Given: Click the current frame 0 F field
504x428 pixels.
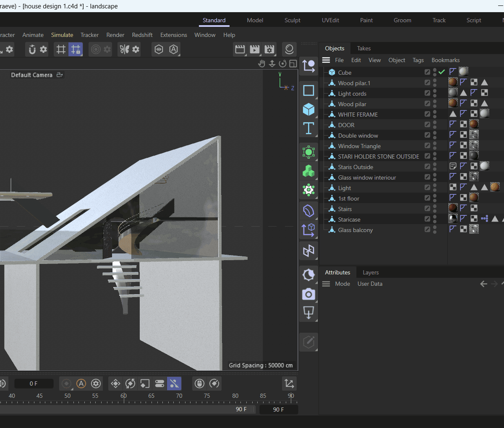Looking at the screenshot, I should coord(34,384).
